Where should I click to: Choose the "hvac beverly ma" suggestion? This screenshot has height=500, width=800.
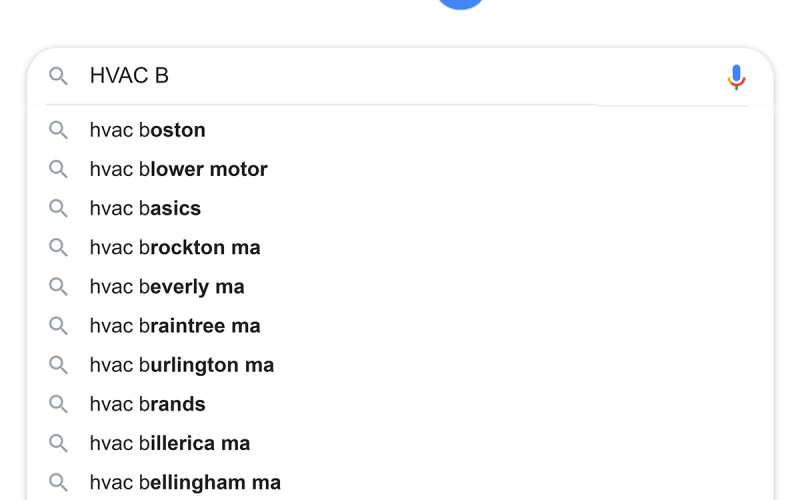(x=167, y=287)
